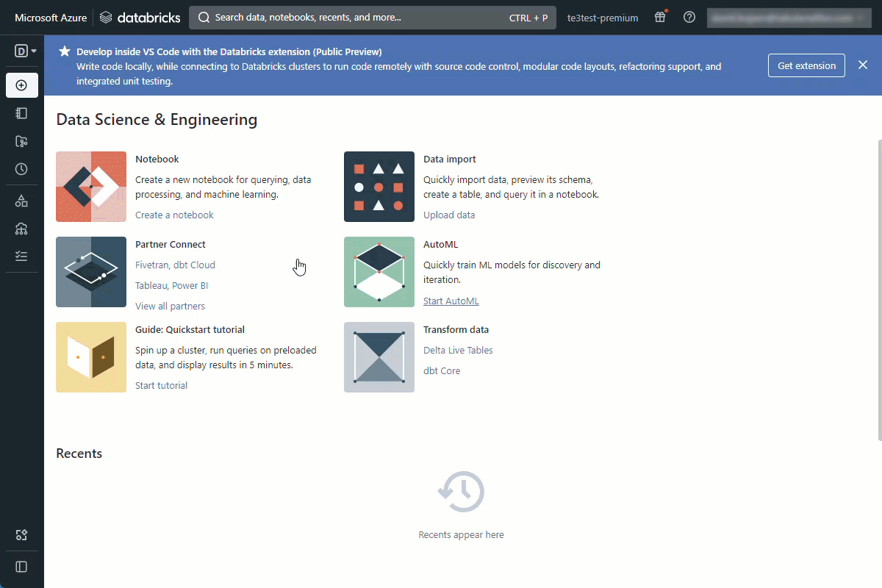Open the Data panel icon in sidebar
This screenshot has width=882, height=588.
[x=22, y=199]
